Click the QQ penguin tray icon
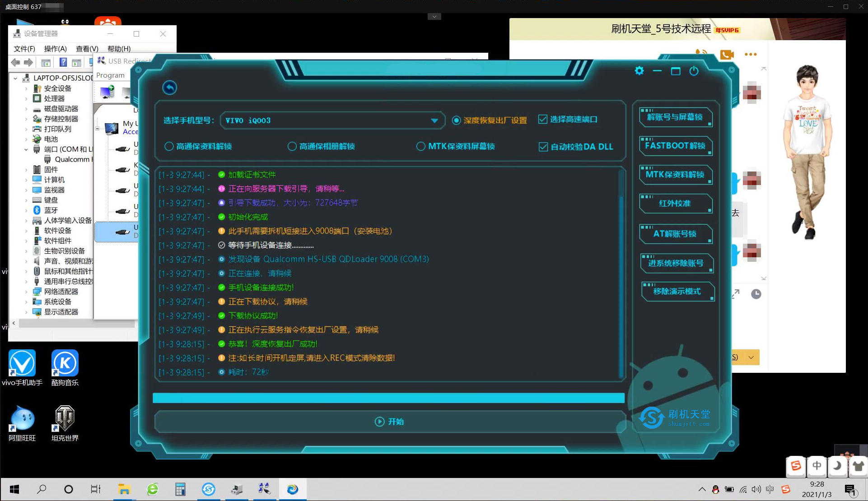Screen dimensions: 868x501 click(x=715, y=490)
